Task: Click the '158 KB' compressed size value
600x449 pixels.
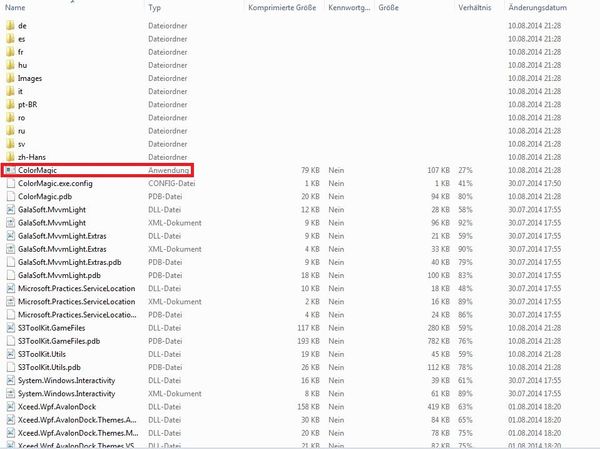Action: pyautogui.click(x=308, y=407)
